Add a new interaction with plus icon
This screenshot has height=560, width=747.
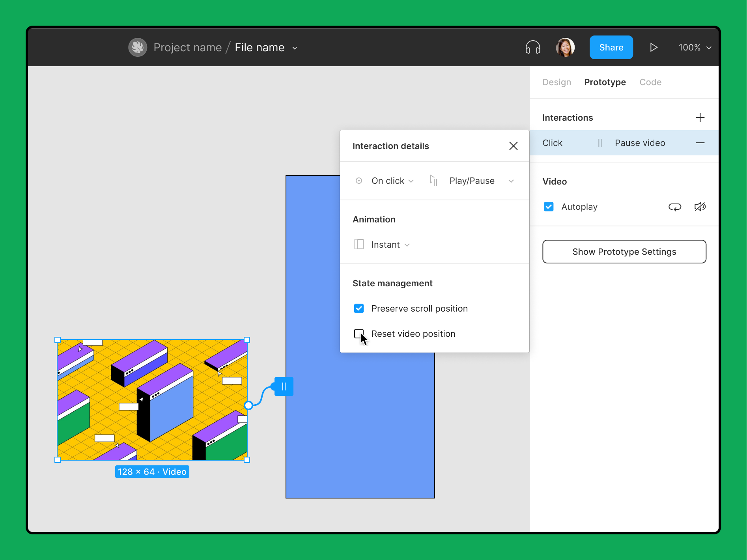click(x=700, y=118)
